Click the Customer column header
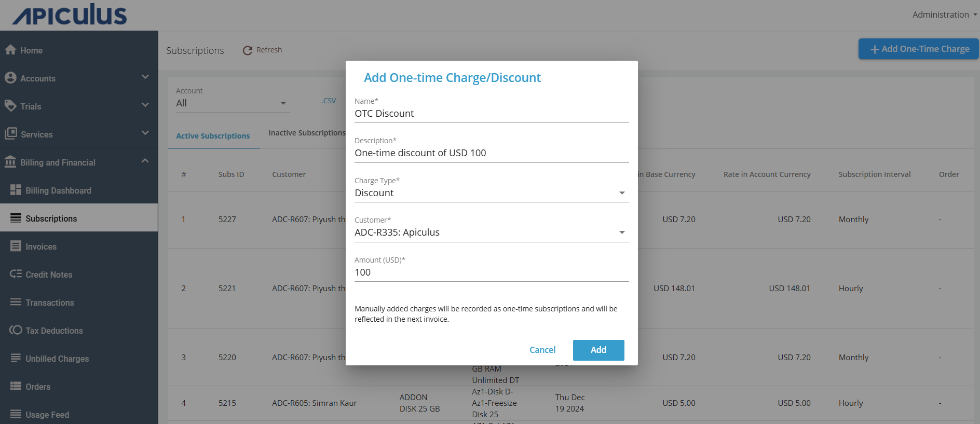 coord(289,174)
